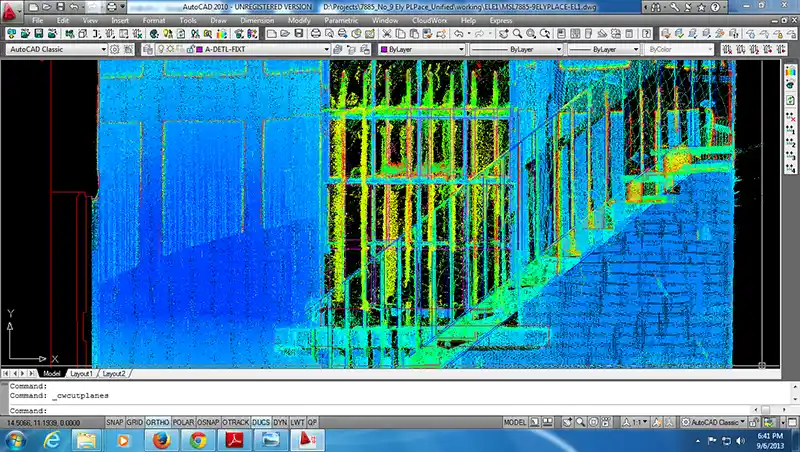The image size is (800, 452).
Task: Click the Quick View Drawings status icon
Action: point(547,422)
